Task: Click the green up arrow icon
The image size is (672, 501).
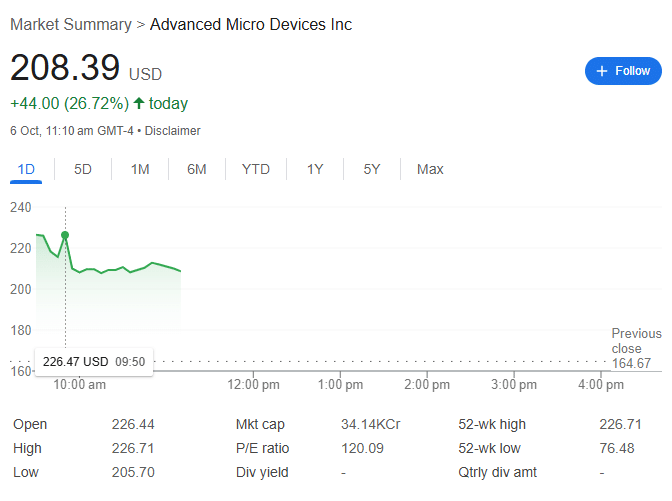Action: click(139, 103)
